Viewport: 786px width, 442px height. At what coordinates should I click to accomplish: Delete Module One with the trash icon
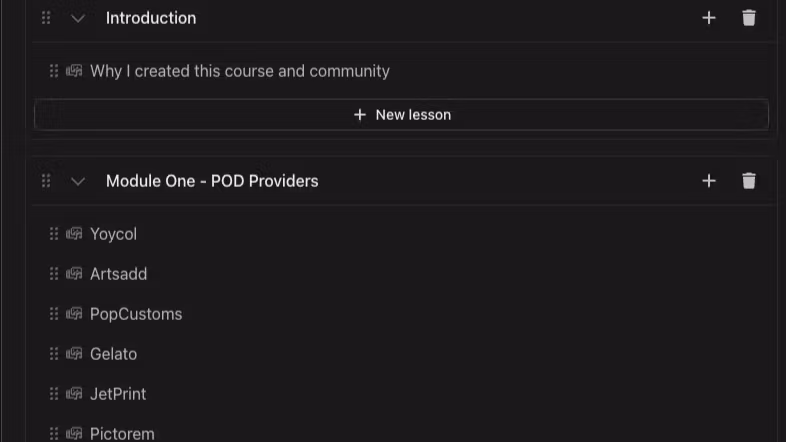pyautogui.click(x=749, y=181)
